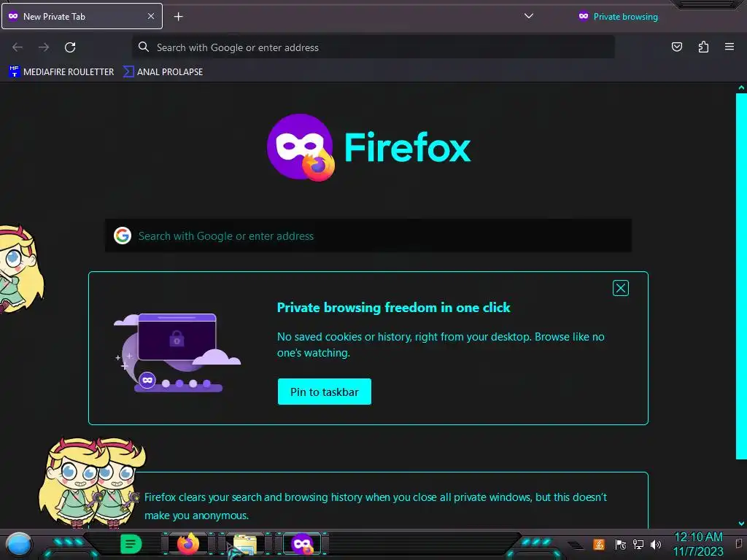Click Firefox Private Browsing taskbar icon
Screen dimensions: 747x560
[x=302, y=544]
